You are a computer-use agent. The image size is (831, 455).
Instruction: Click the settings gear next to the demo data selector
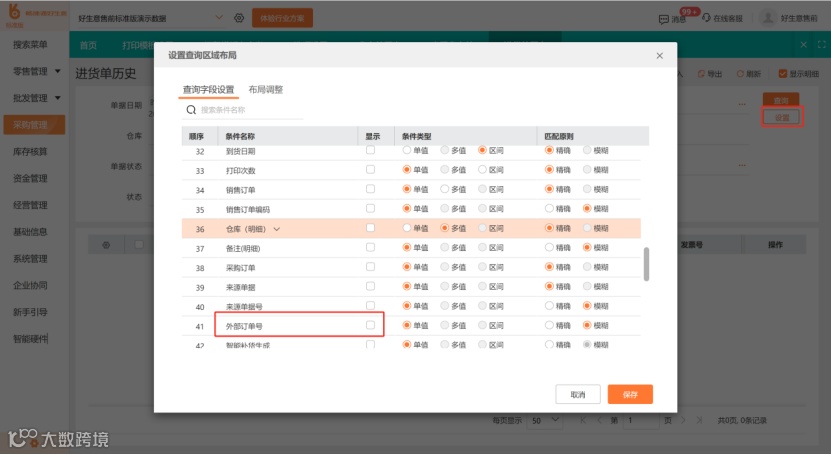coord(239,18)
